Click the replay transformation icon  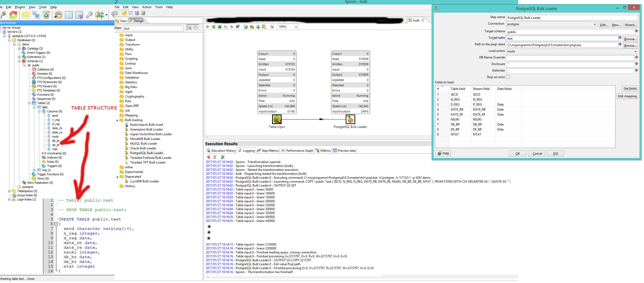pyautogui.click(x=238, y=26)
